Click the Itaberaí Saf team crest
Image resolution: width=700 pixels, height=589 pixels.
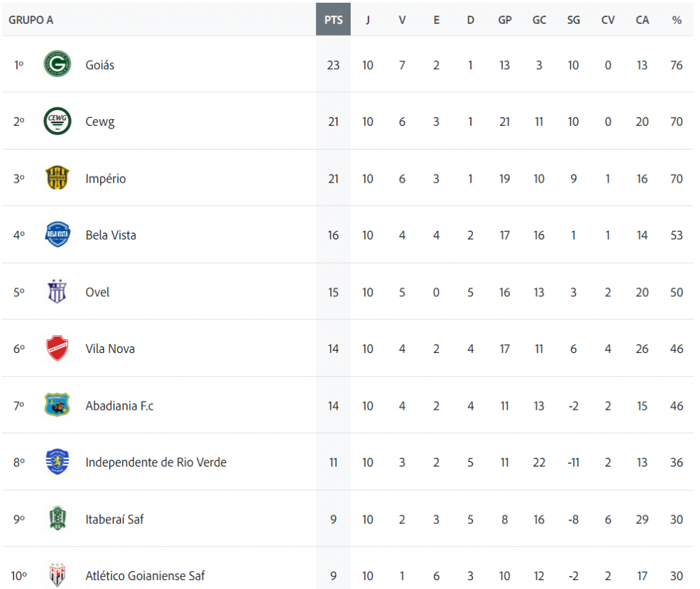click(57, 519)
